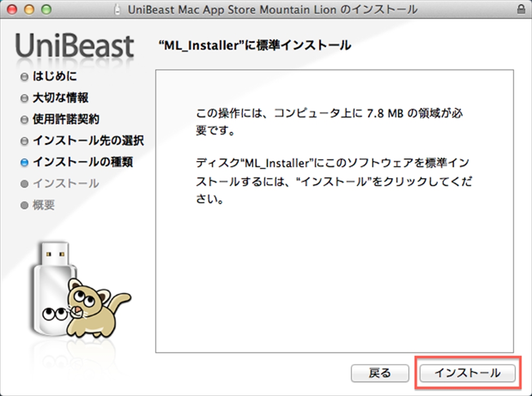Select the 大切な情報 step
Screen dimensions: 532x396
tap(60, 98)
